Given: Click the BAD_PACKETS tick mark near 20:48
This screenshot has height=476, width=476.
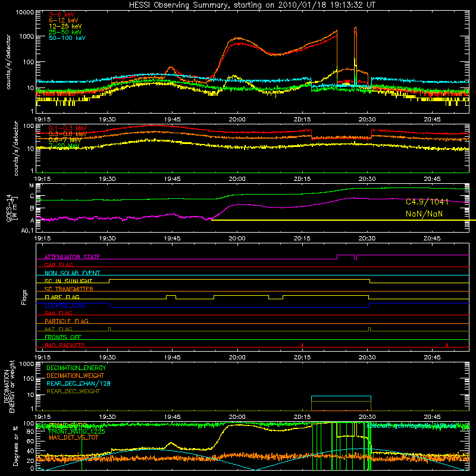Looking at the screenshot, I should pyautogui.click(x=447, y=345).
